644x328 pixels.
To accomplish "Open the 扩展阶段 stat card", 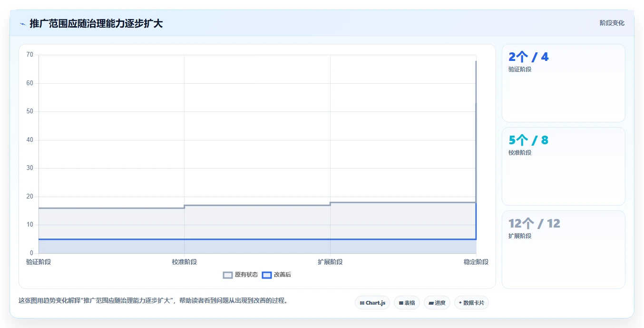I will [564, 249].
